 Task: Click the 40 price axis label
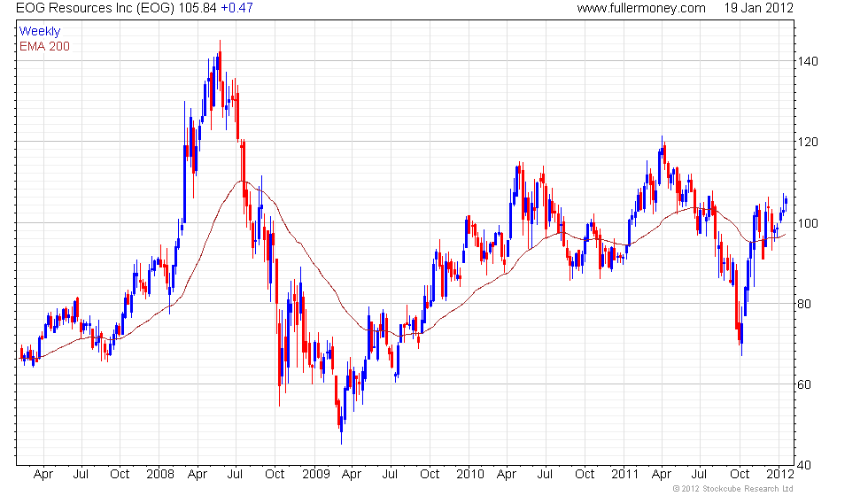coord(804,466)
